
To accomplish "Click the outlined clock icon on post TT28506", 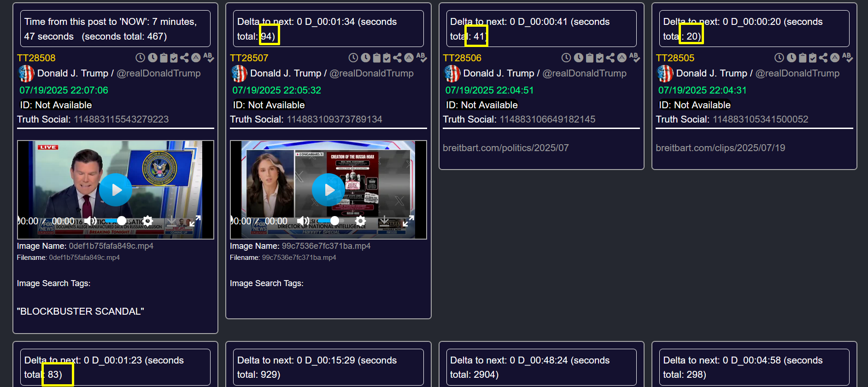I will click(566, 58).
